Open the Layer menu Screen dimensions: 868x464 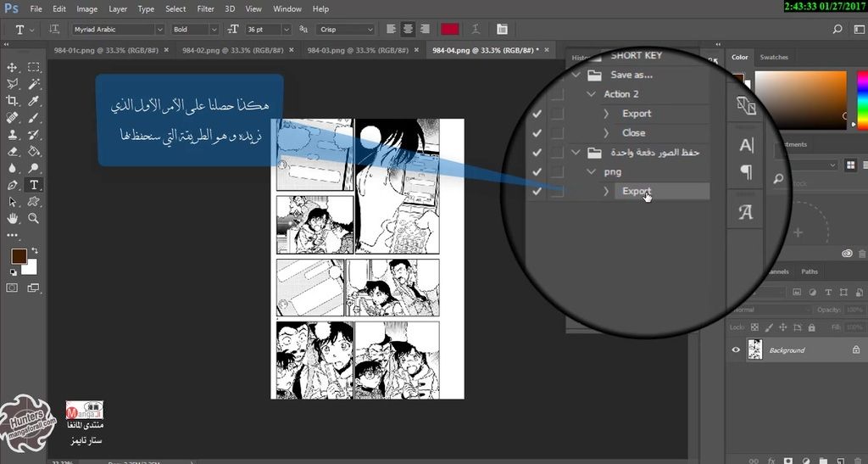[x=117, y=8]
